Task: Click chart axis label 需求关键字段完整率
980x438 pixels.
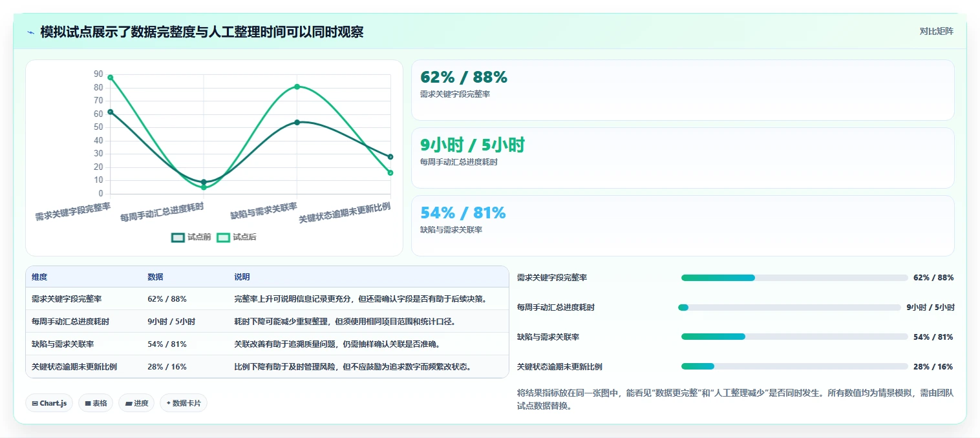Action: [x=73, y=212]
